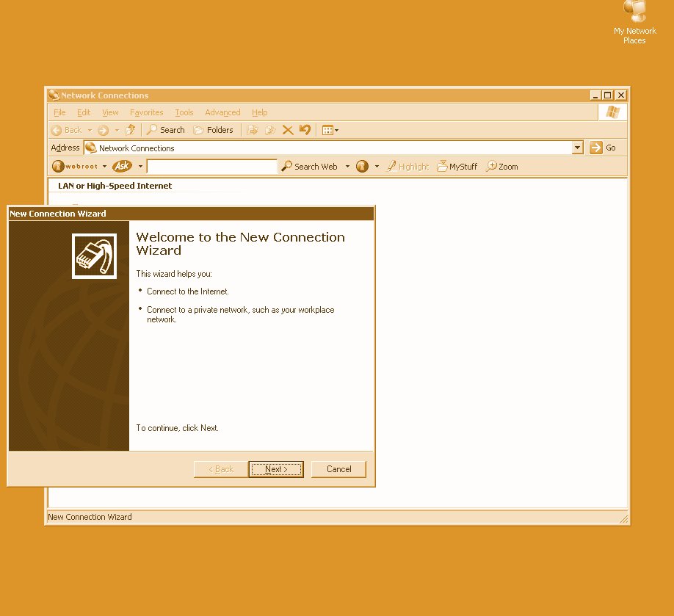Click the window resize grip in status bar

click(624, 518)
